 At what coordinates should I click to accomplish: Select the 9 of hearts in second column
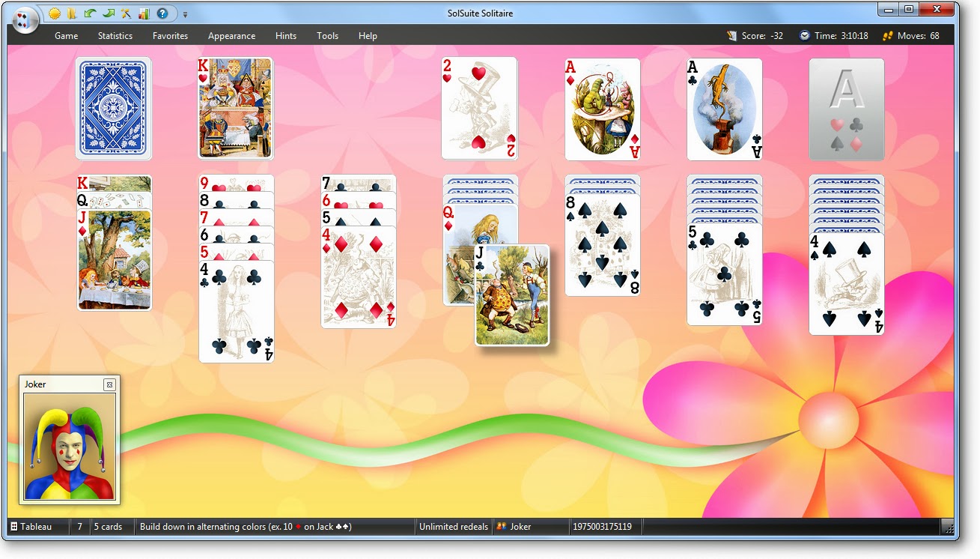237,184
